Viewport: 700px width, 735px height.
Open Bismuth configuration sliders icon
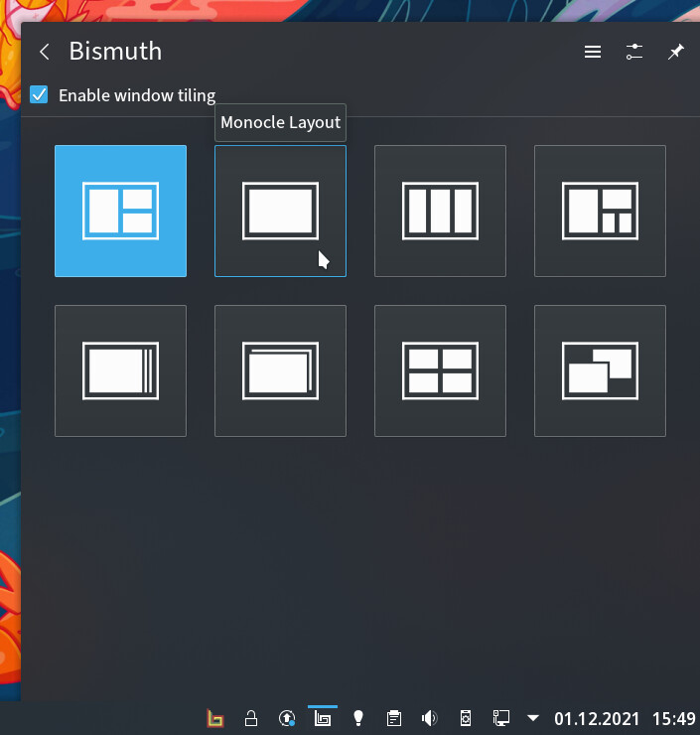(633, 52)
